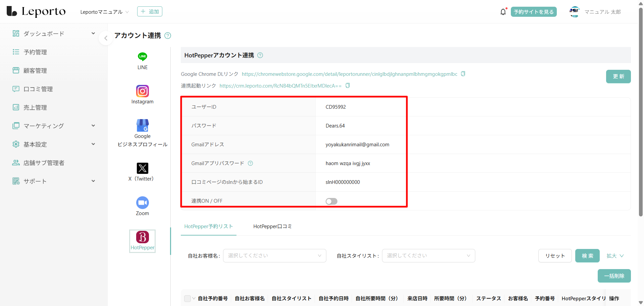Open the LINE account integration
This screenshot has width=644, height=306.
pyautogui.click(x=143, y=61)
